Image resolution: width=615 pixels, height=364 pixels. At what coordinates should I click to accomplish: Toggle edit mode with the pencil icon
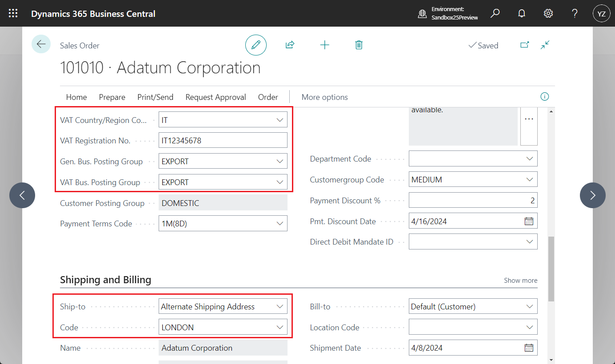pyautogui.click(x=256, y=45)
